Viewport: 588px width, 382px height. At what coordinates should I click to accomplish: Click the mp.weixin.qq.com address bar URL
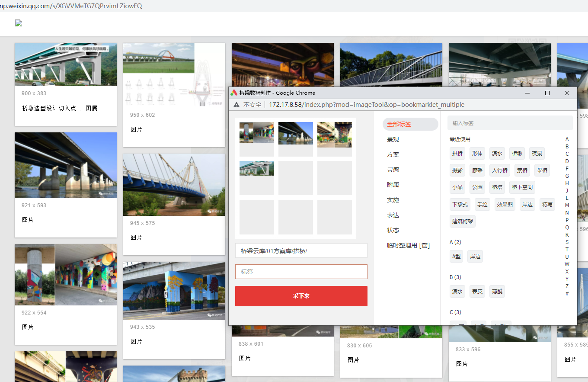pyautogui.click(x=71, y=6)
